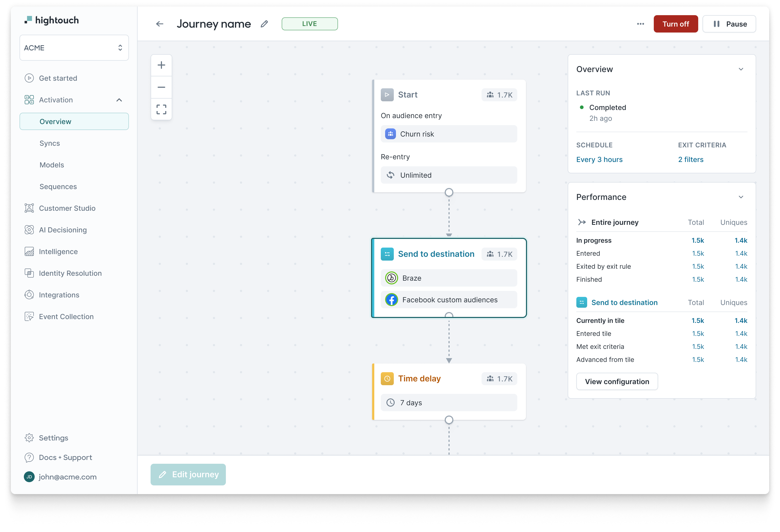Click the Braze destination icon
This screenshot has height=532, width=780.
coord(391,278)
